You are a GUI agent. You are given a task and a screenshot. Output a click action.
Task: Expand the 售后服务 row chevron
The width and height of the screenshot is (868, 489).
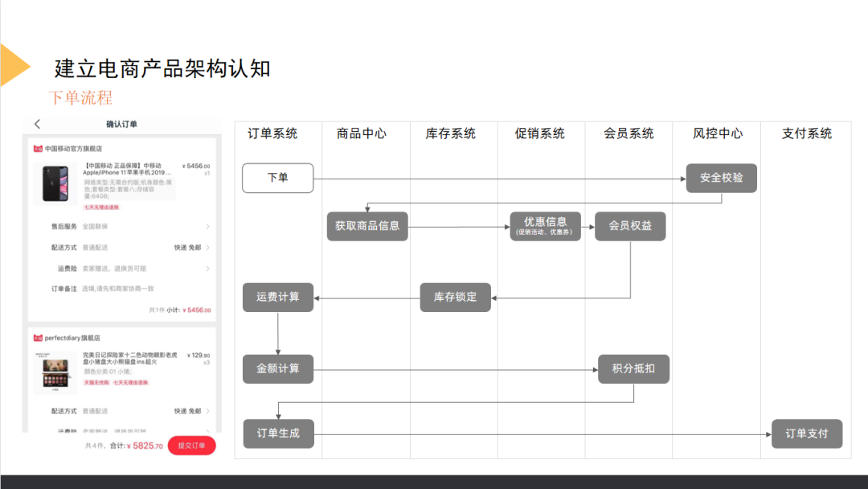[x=208, y=227]
